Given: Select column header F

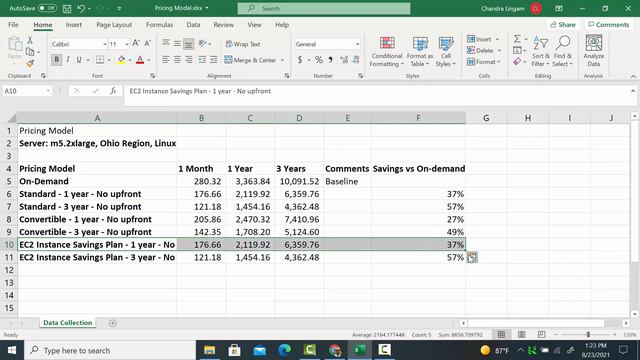Looking at the screenshot, I should (x=418, y=118).
